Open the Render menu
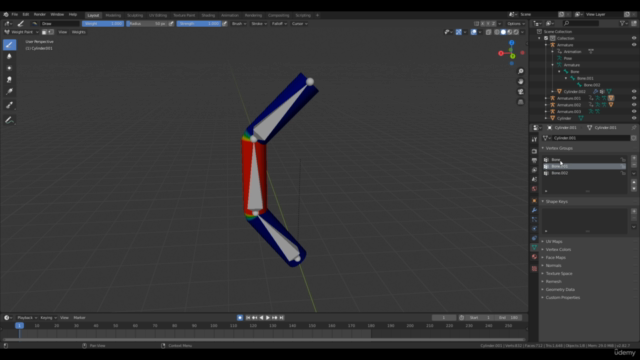Viewport: 640px width, 360px height. [40, 15]
